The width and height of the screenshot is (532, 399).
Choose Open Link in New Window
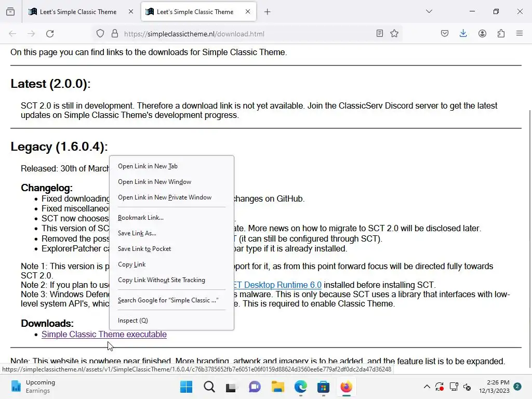171,182
